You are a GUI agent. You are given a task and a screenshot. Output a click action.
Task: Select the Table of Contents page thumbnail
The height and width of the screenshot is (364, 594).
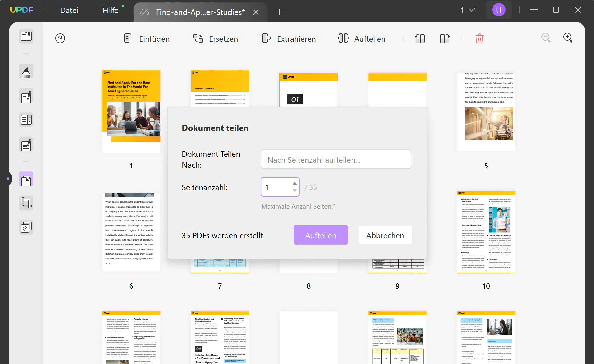tap(220, 88)
